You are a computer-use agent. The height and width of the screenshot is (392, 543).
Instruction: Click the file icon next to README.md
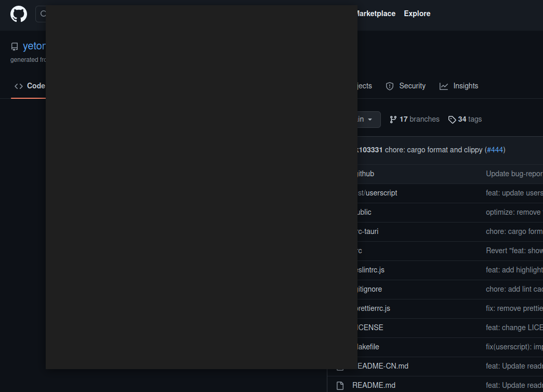click(x=340, y=385)
